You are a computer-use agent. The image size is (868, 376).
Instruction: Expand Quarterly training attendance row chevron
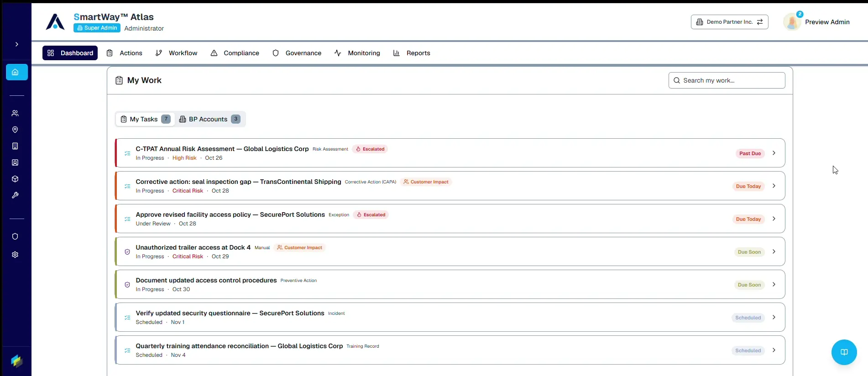774,350
